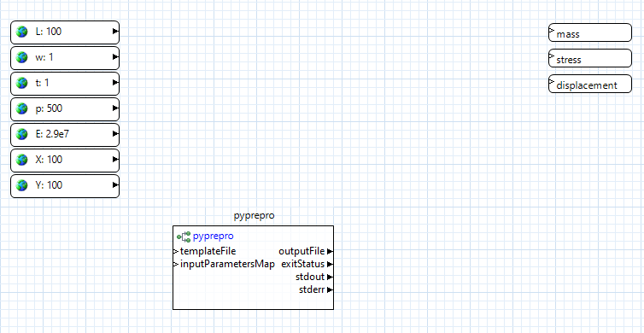
Task: Select the X: 100 parameter label
Action: tap(49, 160)
